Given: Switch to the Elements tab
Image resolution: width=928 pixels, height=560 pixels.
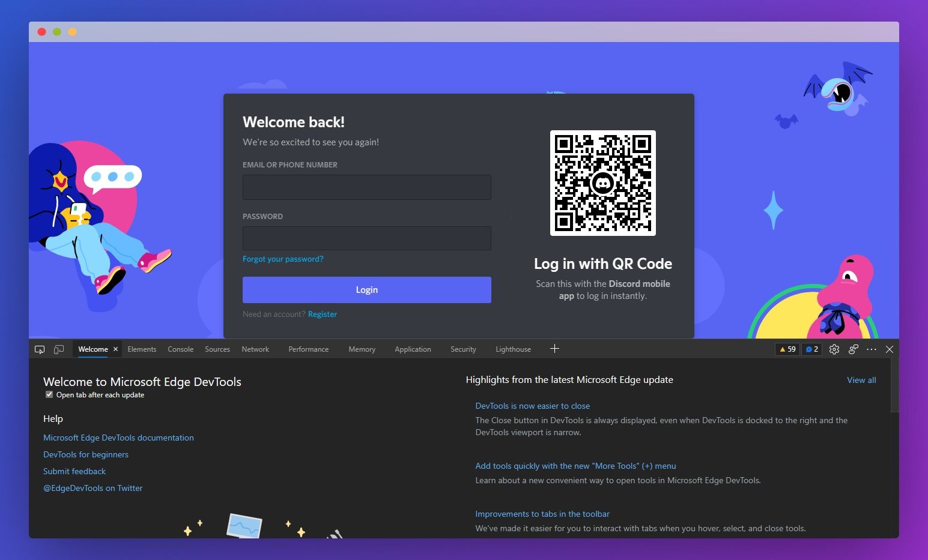Looking at the screenshot, I should point(142,349).
